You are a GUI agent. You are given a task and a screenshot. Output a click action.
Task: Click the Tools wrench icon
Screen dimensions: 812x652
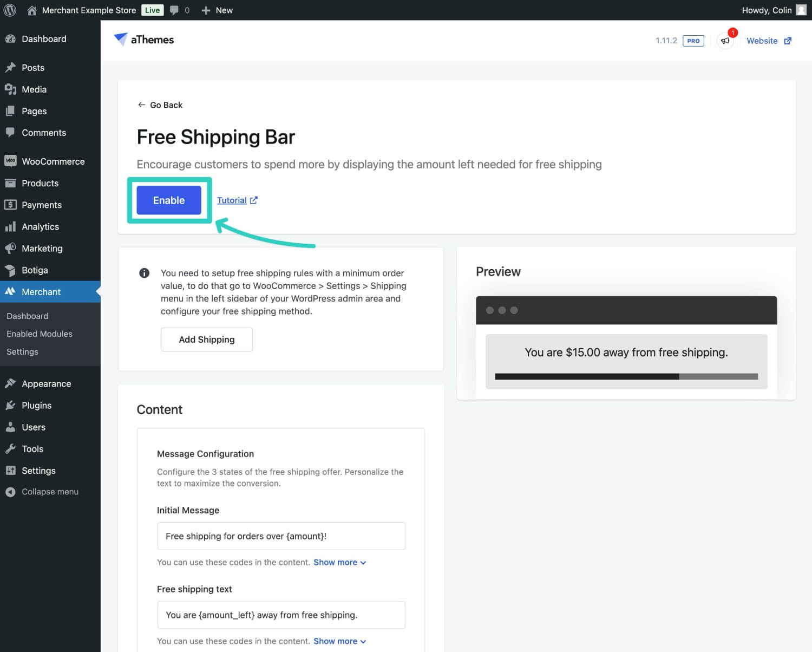[10, 448]
